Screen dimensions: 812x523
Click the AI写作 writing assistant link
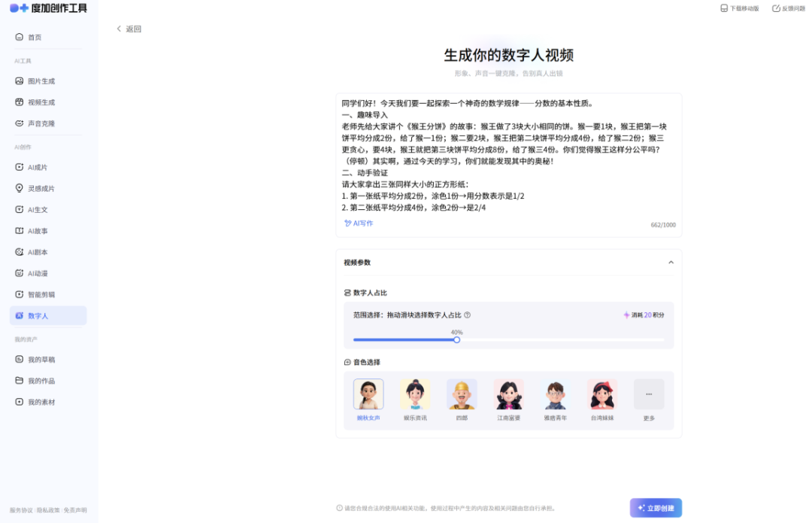[359, 223]
